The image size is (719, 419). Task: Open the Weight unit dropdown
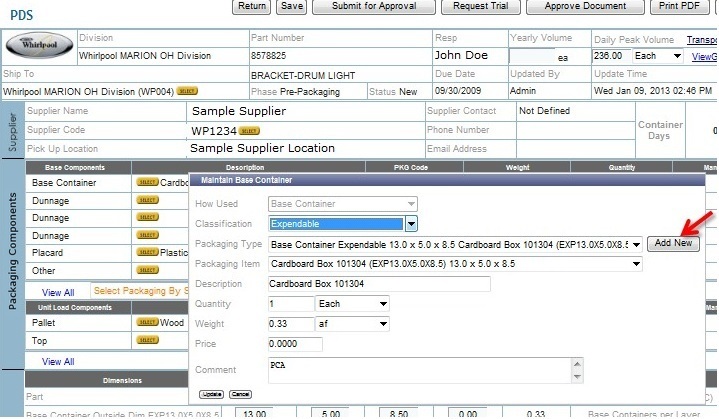(352, 324)
